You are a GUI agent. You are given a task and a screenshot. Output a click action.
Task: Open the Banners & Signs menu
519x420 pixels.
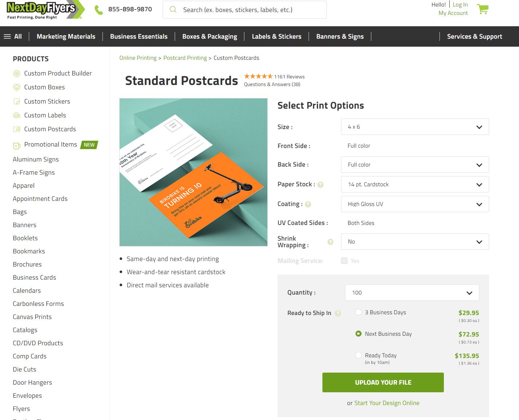(x=340, y=36)
